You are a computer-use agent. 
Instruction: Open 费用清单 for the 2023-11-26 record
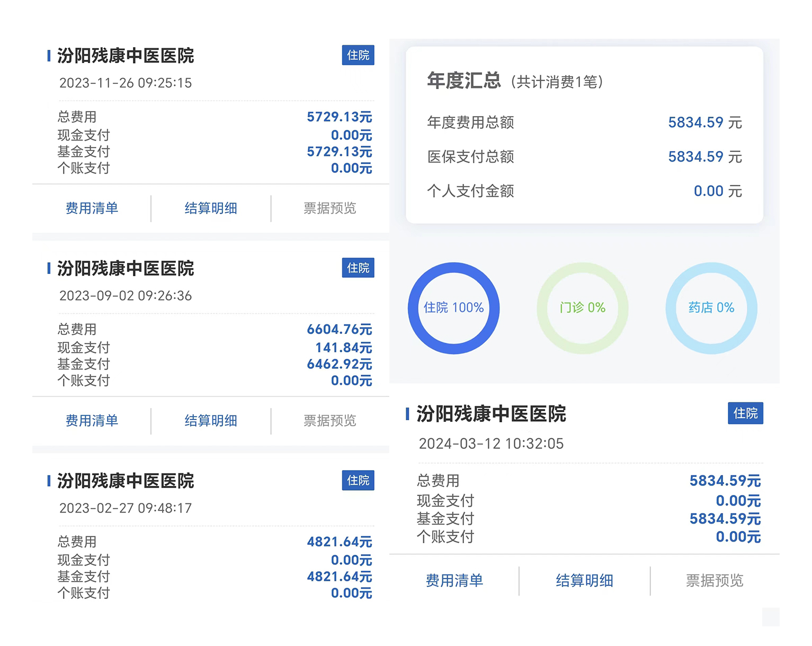click(92, 208)
